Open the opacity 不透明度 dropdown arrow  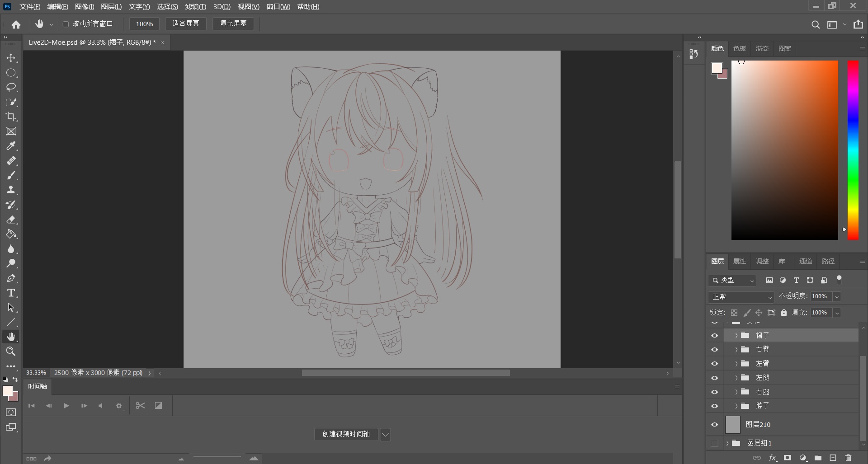pyautogui.click(x=837, y=297)
